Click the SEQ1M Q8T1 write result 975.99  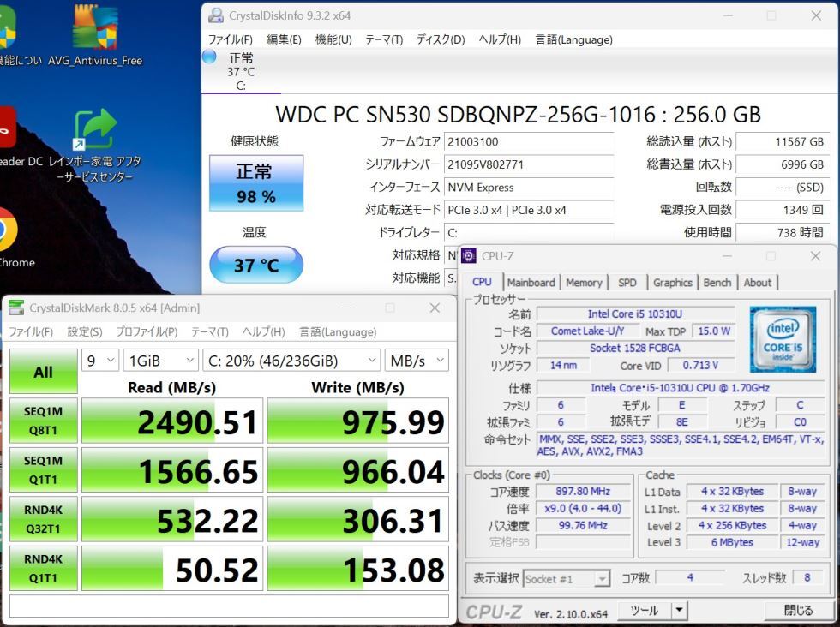358,421
